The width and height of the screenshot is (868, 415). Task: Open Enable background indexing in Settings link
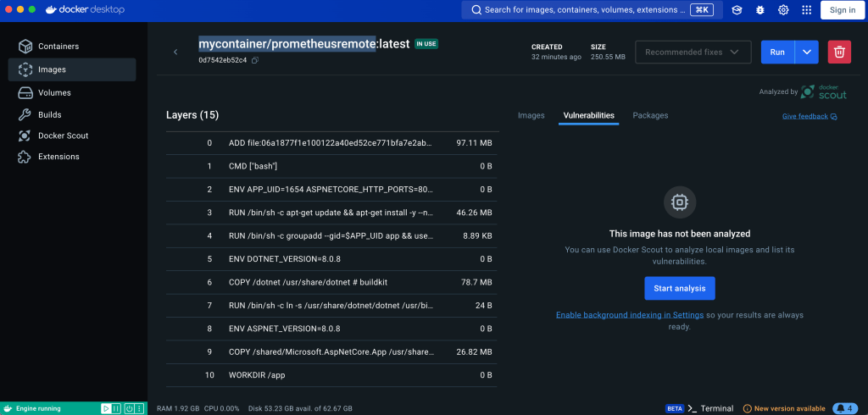[630, 315]
